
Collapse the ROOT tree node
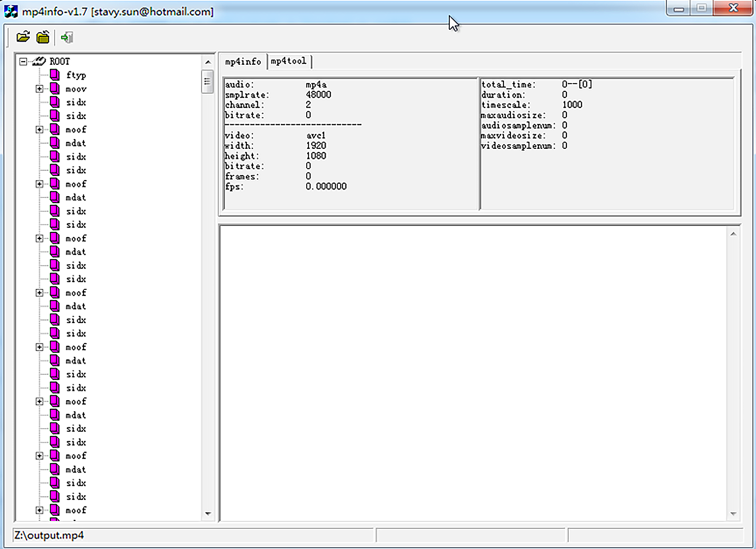(23, 62)
